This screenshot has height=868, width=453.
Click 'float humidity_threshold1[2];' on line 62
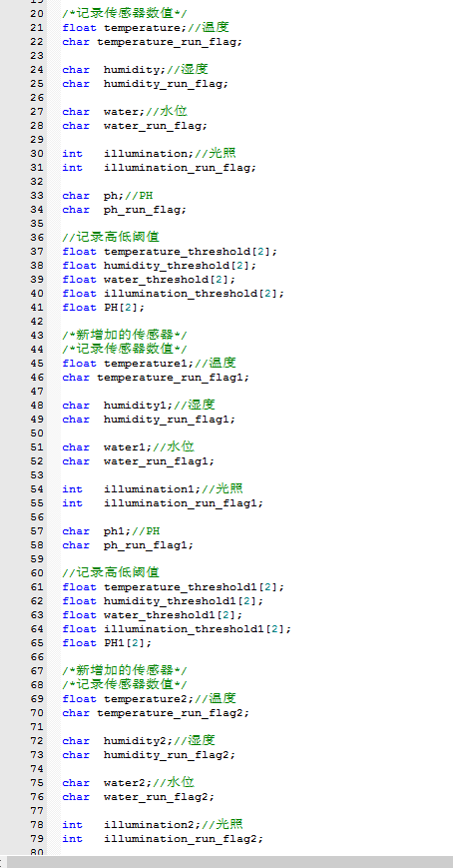pyautogui.click(x=163, y=601)
